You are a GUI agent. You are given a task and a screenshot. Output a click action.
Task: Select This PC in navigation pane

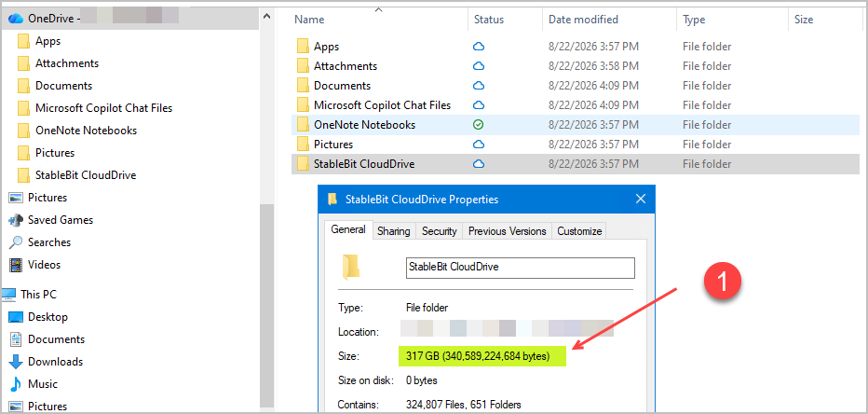pos(38,295)
